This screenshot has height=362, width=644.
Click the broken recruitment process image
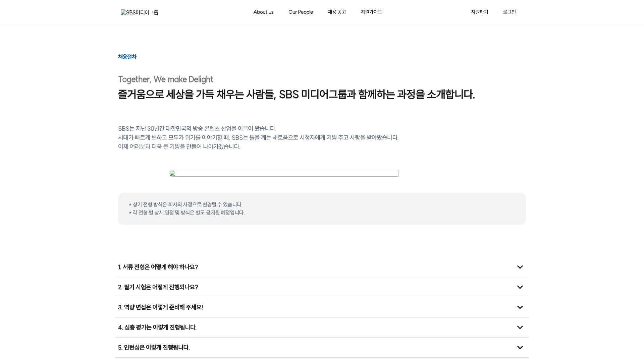coord(284,173)
